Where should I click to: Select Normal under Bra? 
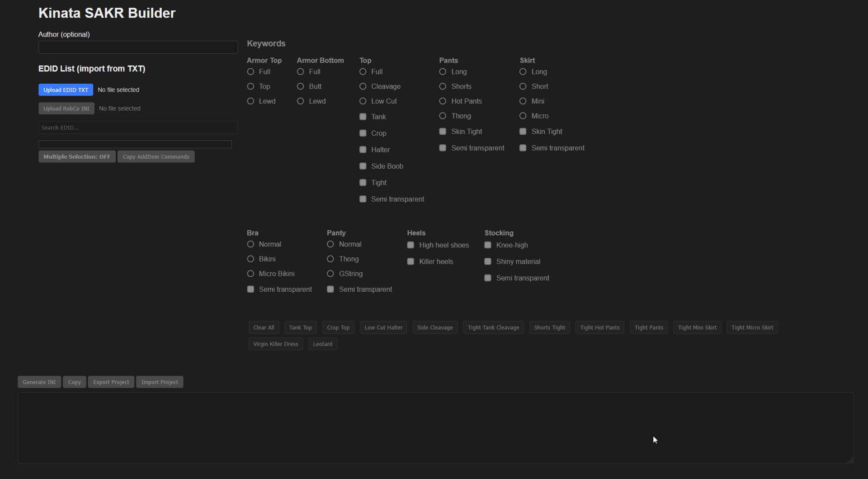point(250,244)
